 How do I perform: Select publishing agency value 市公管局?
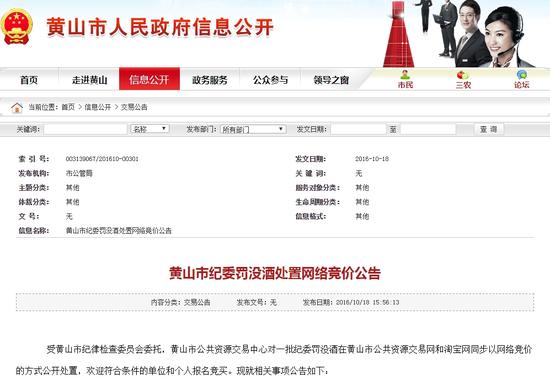pyautogui.click(x=79, y=173)
